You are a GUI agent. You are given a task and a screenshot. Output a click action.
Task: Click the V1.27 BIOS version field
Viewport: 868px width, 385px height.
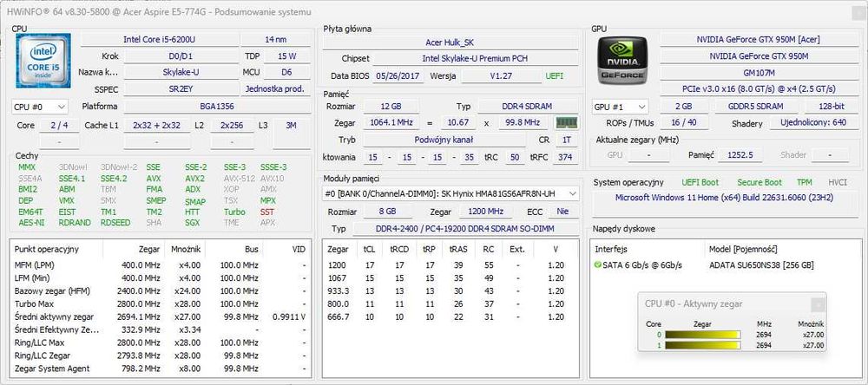click(501, 76)
